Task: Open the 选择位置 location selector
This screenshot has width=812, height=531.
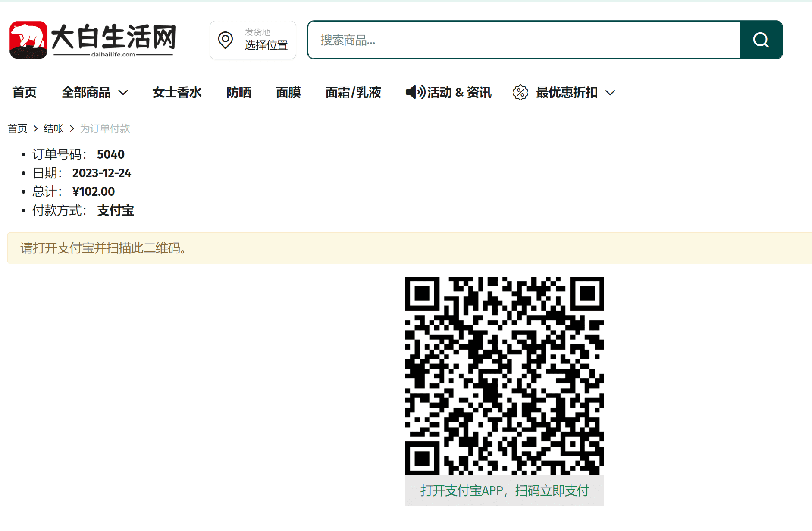Action: [x=266, y=45]
